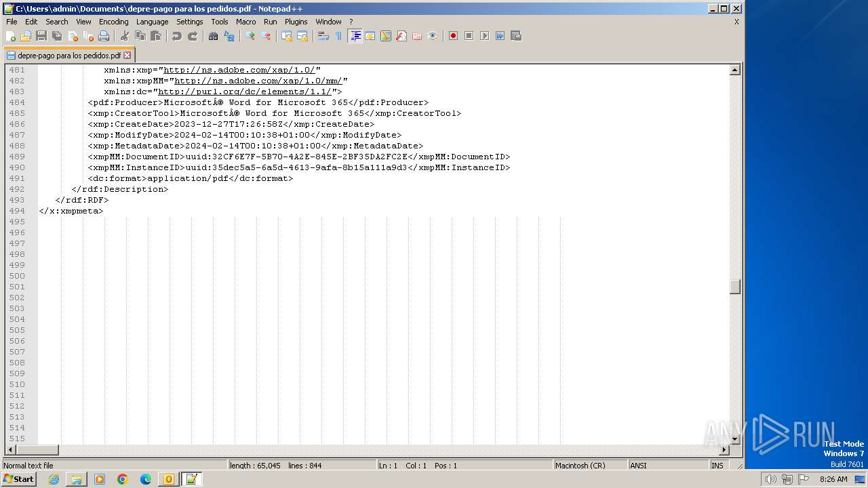Open the Window menu

[x=328, y=22]
